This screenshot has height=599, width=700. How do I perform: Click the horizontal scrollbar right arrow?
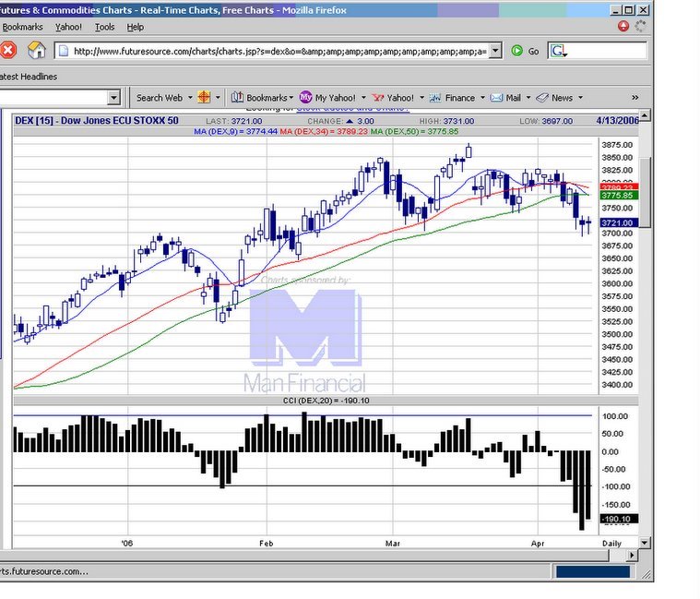pyautogui.click(x=632, y=556)
